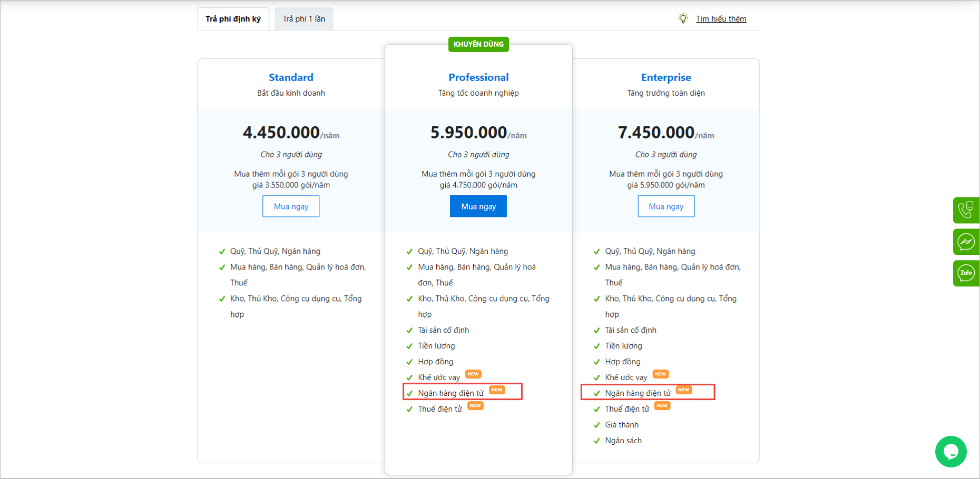Click Giá thành feature in Enterprise list
980x479 pixels.
coord(622,425)
